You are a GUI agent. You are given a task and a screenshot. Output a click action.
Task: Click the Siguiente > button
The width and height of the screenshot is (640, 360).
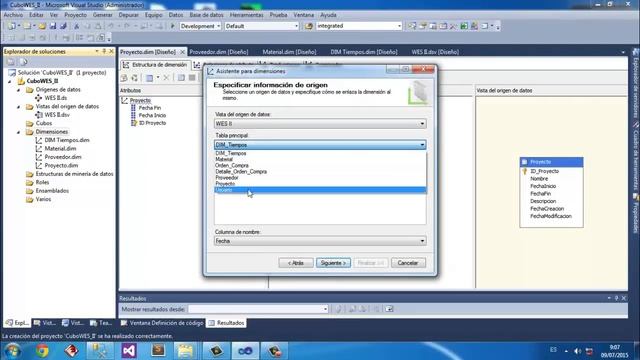[333, 263]
